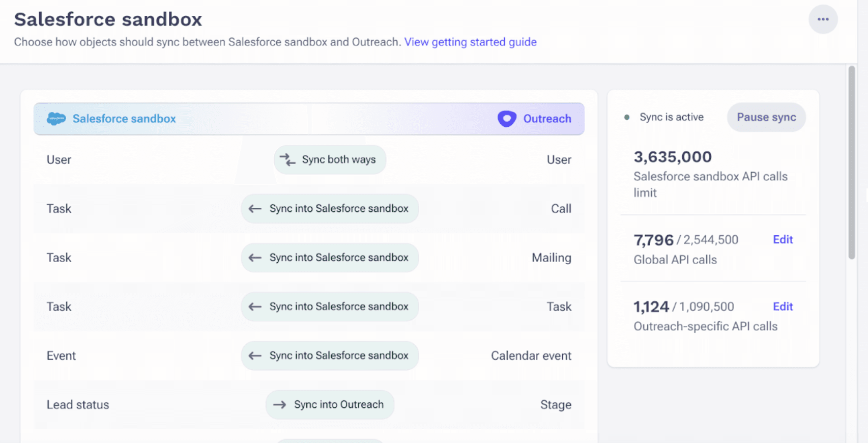Click the vertical page scrollbar

click(851, 163)
